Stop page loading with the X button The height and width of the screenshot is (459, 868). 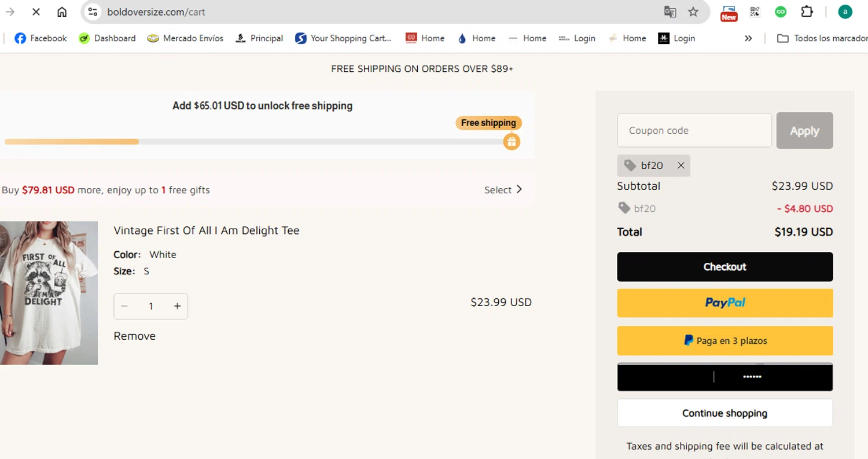[x=36, y=12]
